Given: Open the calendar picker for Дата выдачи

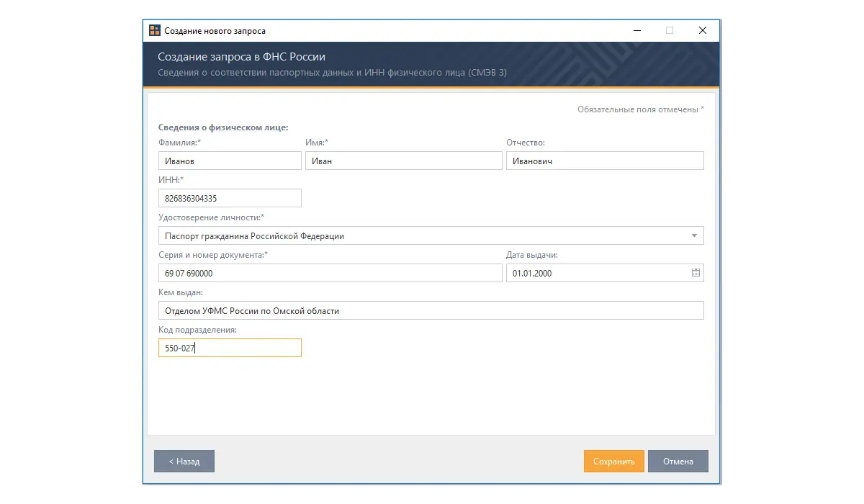Looking at the screenshot, I should pos(696,273).
